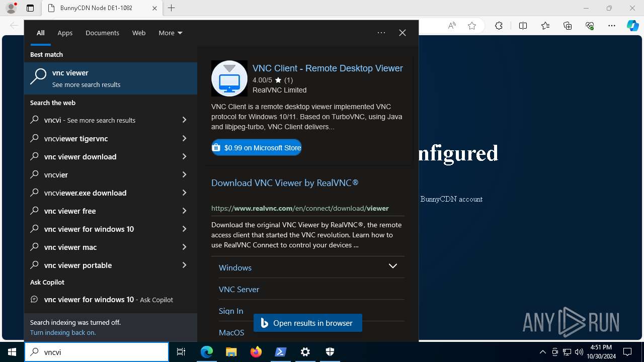
Task: Open the clock showing 4:51 PM
Action: 601,352
